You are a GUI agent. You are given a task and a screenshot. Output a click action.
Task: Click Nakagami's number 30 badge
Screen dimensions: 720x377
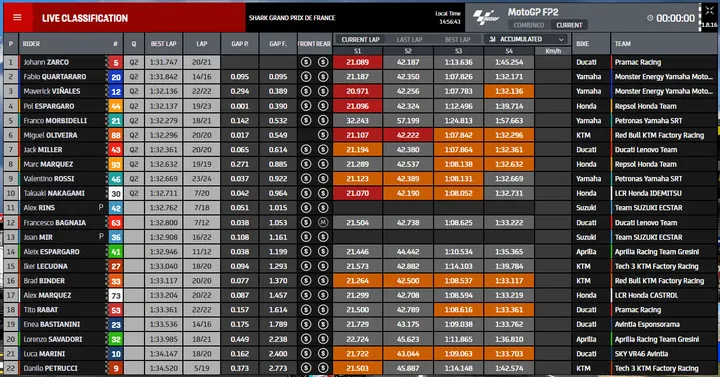point(116,193)
